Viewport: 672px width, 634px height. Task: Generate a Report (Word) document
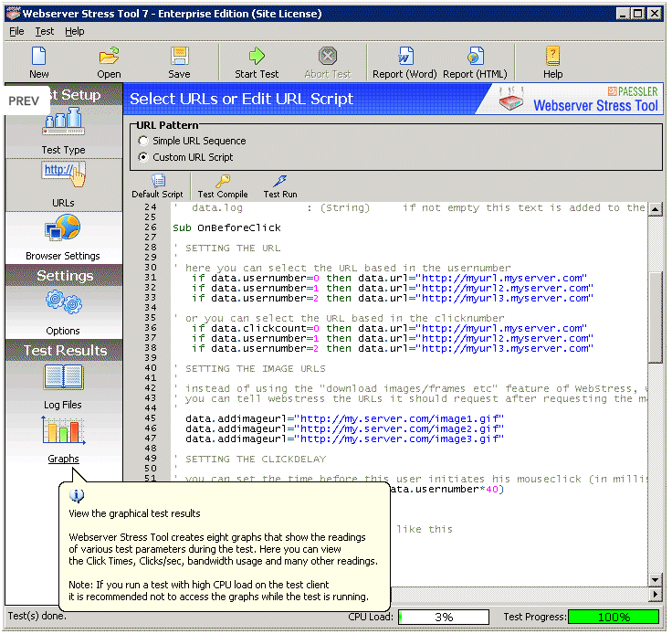click(405, 56)
